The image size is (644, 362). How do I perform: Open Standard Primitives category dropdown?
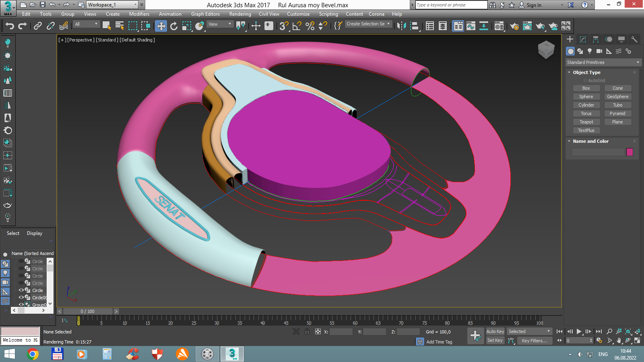click(x=603, y=62)
